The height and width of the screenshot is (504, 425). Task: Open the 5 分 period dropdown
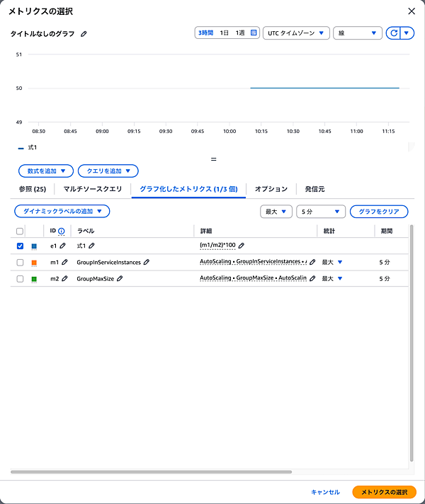point(320,211)
